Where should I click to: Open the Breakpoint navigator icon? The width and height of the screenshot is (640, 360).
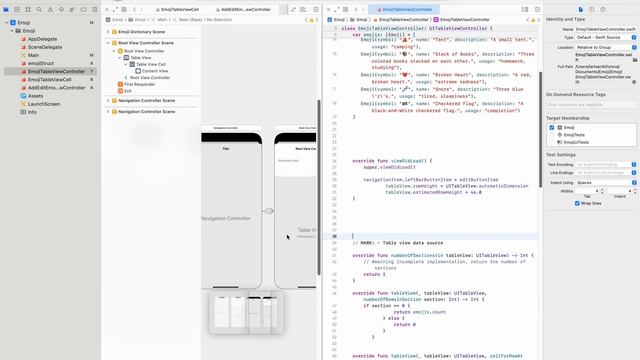pyautogui.click(x=83, y=9)
